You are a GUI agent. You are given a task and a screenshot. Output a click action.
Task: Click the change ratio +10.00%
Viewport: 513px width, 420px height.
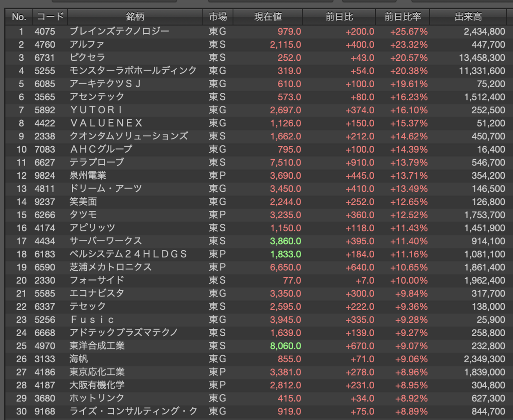(x=409, y=280)
